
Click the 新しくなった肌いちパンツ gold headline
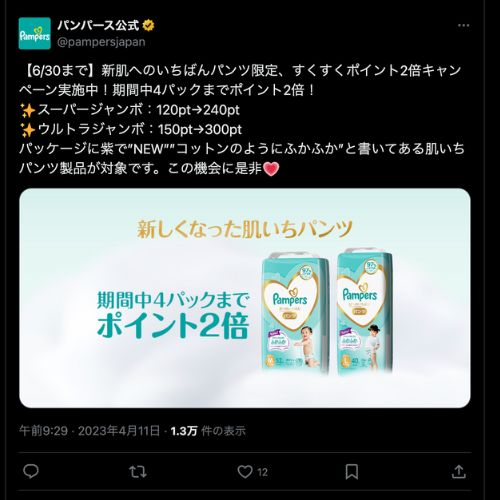tap(245, 229)
